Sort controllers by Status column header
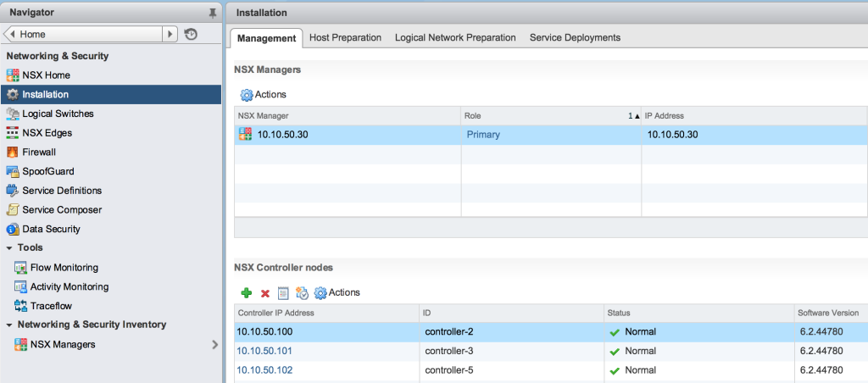The height and width of the screenshot is (383, 868). [x=698, y=314]
